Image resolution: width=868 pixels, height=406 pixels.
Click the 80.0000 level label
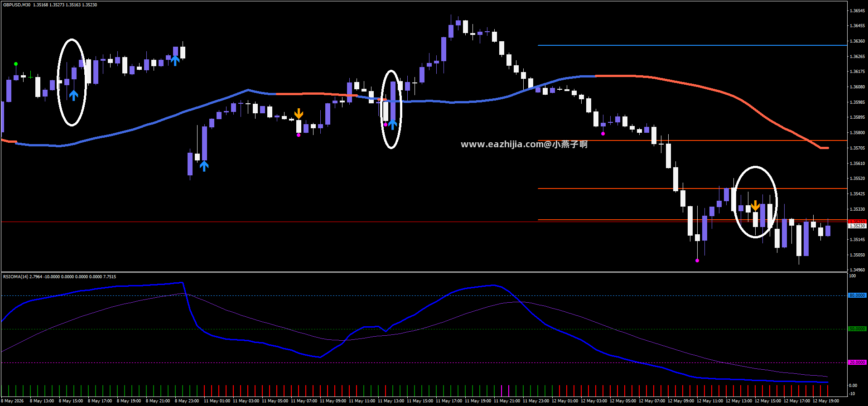point(857,295)
